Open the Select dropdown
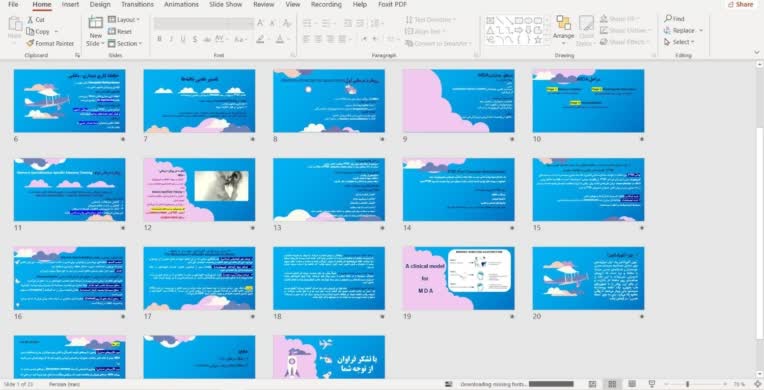 point(679,42)
